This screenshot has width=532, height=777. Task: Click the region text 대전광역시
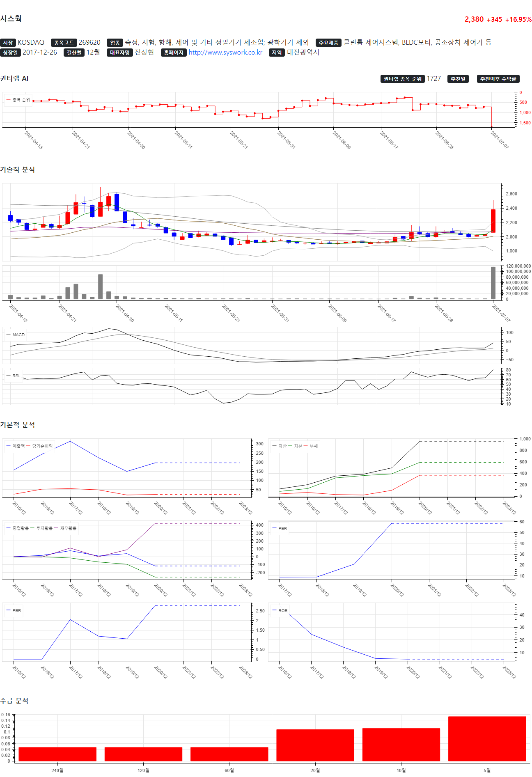(303, 52)
